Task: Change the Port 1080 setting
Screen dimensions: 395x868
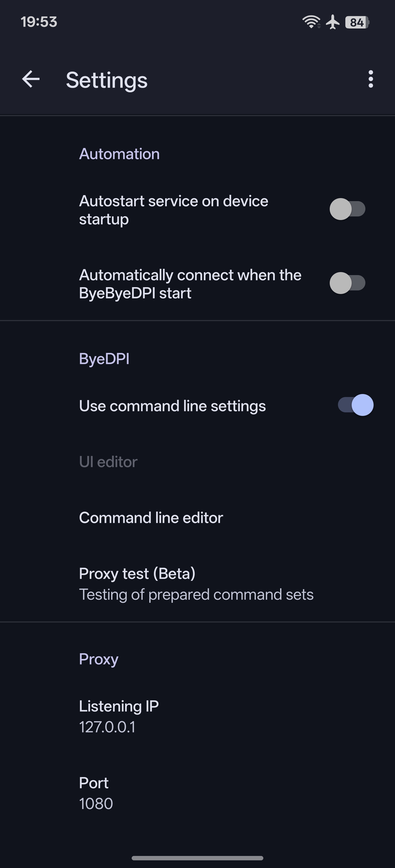Action: tap(96, 793)
